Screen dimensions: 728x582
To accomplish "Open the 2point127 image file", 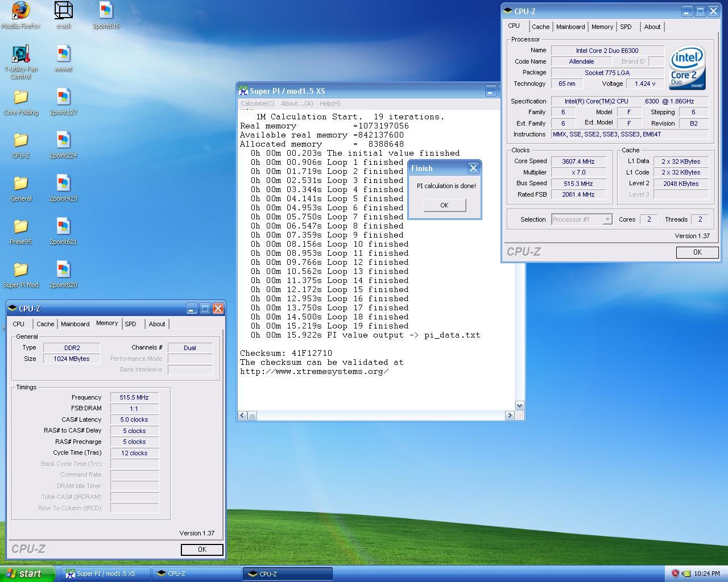I will (x=64, y=102).
